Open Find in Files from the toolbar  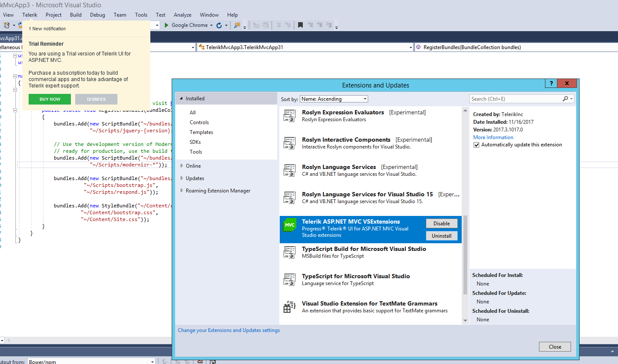pyautogui.click(x=237, y=25)
